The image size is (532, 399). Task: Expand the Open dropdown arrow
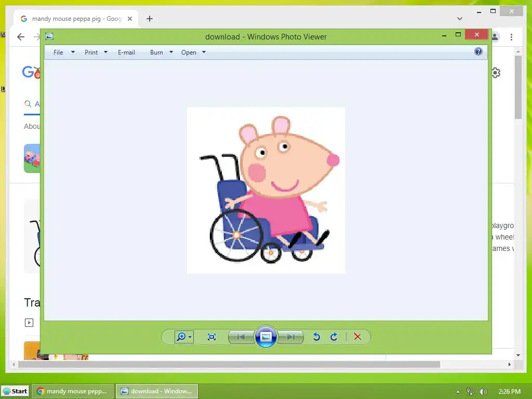(204, 52)
